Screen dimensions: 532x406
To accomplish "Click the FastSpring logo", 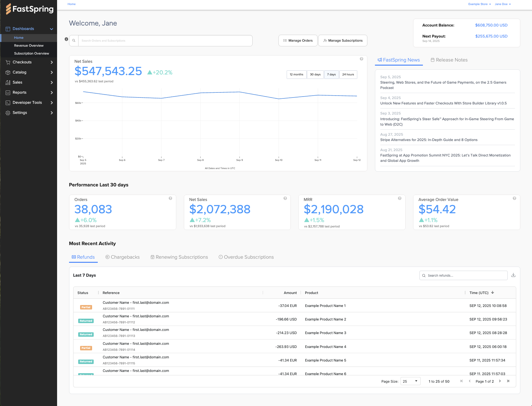I will (x=30, y=9).
